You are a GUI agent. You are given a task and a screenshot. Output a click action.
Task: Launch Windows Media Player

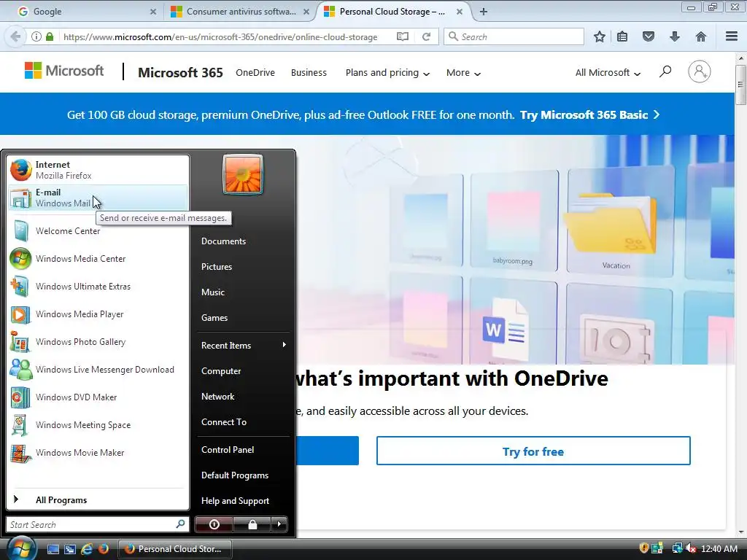tap(98, 314)
